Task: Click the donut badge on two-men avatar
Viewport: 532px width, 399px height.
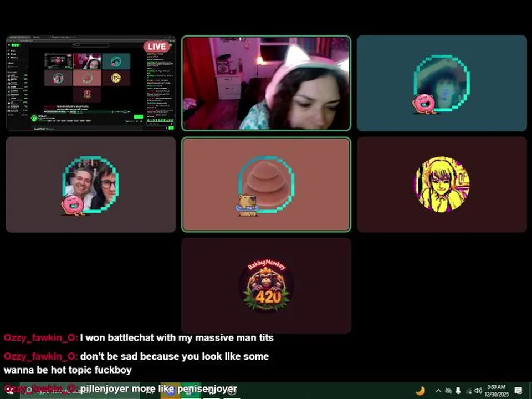Action: [x=72, y=205]
